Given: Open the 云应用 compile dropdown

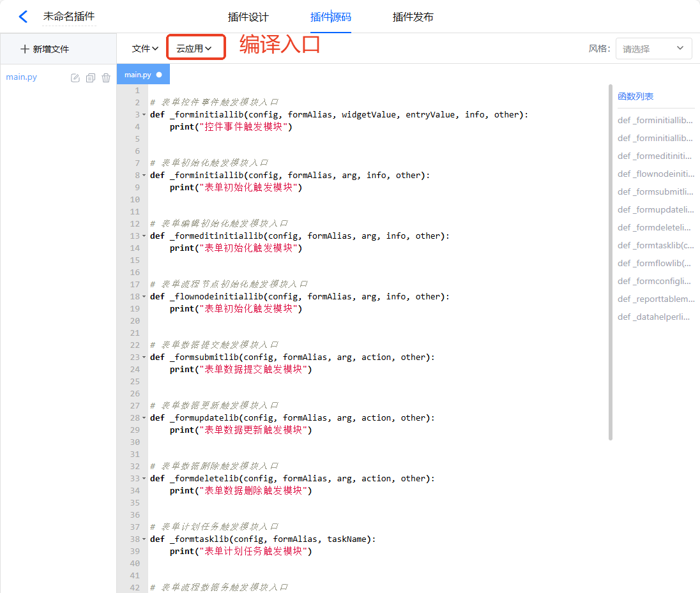Looking at the screenshot, I should click(x=194, y=49).
